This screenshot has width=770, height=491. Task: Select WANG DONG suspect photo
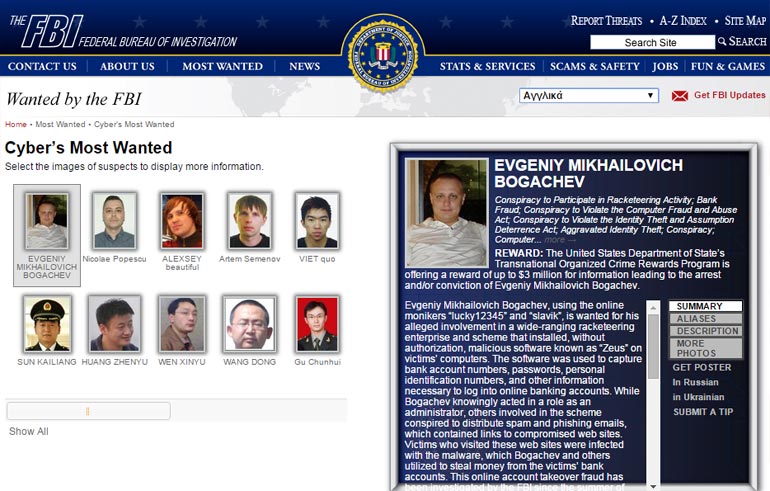tap(249, 324)
